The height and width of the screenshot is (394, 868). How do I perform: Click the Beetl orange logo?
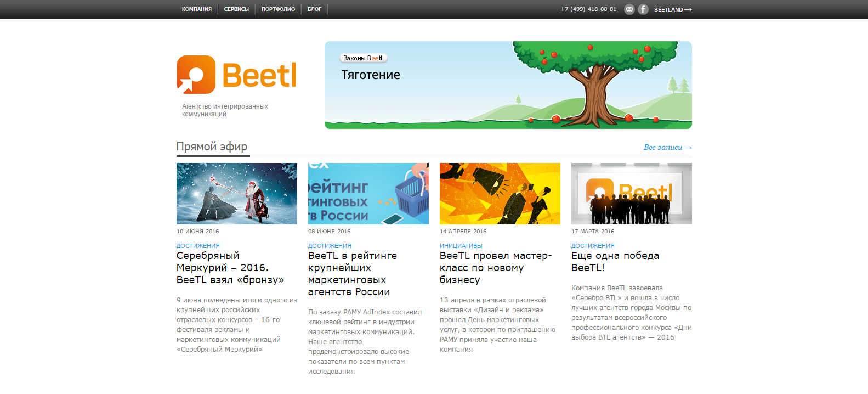tap(237, 75)
